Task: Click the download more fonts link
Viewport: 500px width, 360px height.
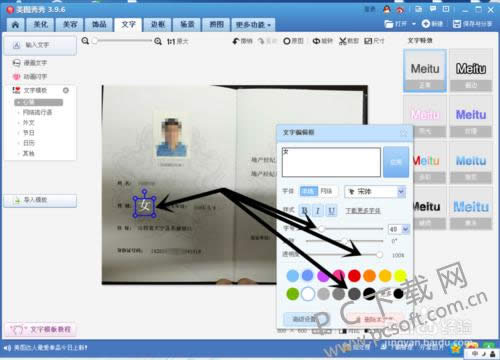Action: (x=363, y=211)
